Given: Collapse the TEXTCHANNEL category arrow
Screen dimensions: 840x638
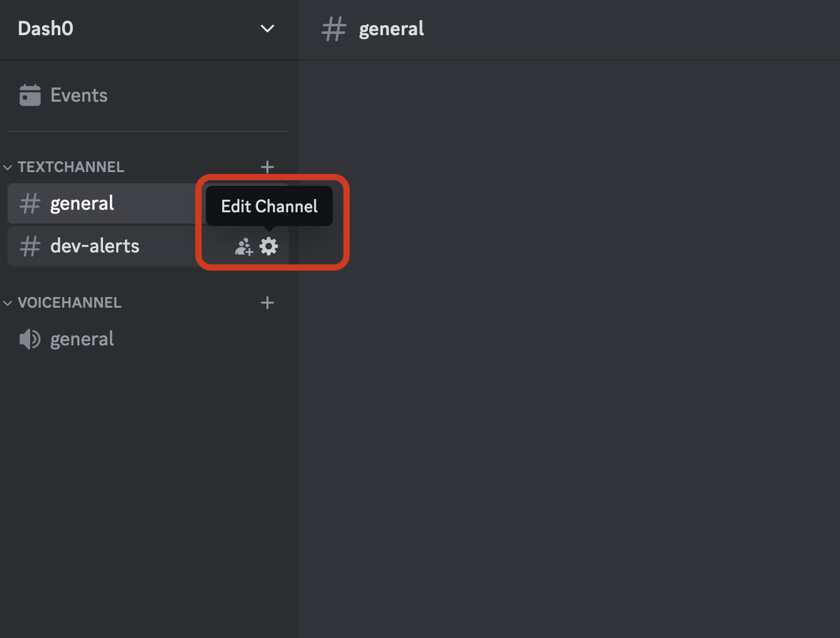Looking at the screenshot, I should pyautogui.click(x=8, y=168).
